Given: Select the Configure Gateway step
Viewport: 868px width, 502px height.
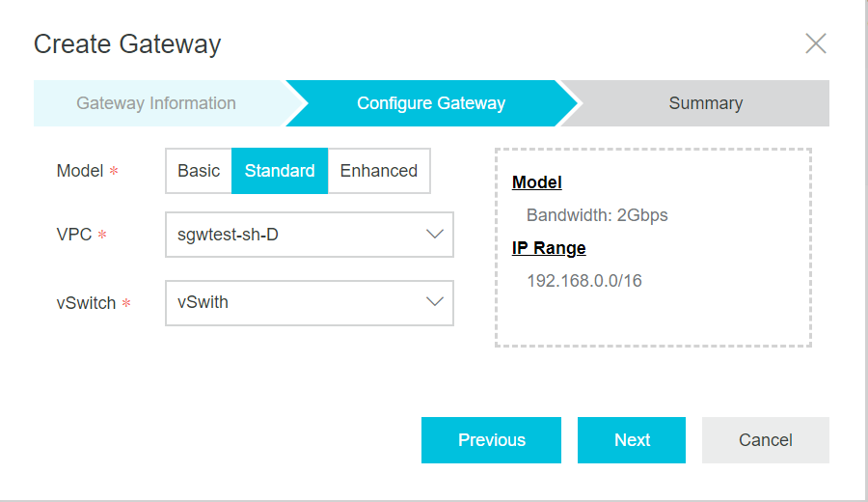Looking at the screenshot, I should click(x=431, y=103).
